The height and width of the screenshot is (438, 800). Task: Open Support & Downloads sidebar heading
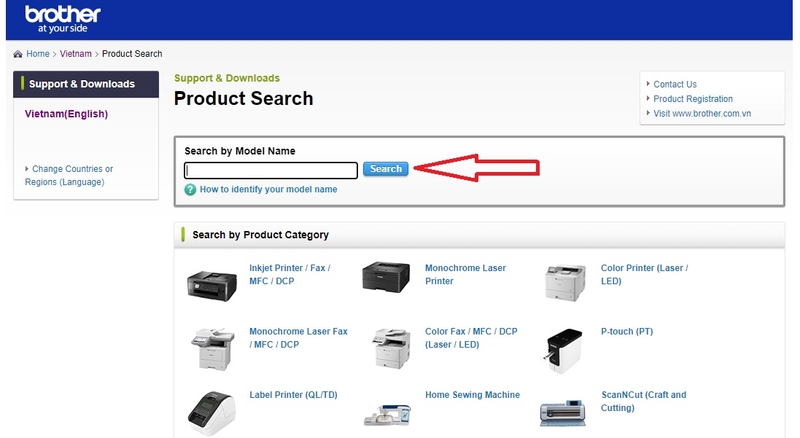point(86,84)
